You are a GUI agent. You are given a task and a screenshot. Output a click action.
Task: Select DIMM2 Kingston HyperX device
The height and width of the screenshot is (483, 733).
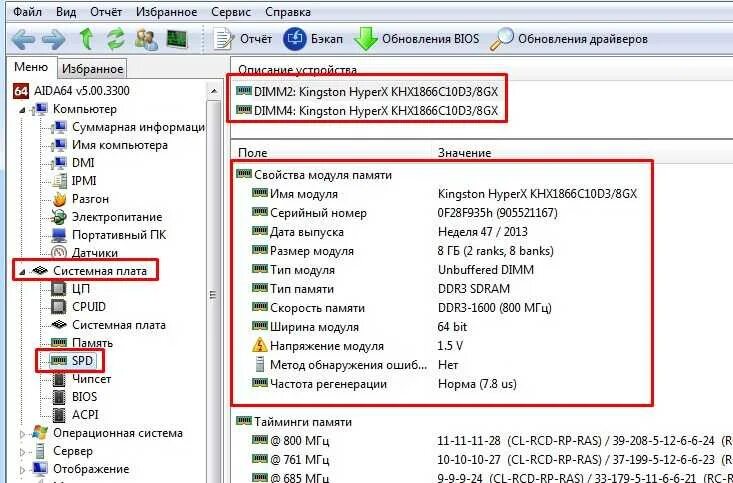(x=367, y=92)
